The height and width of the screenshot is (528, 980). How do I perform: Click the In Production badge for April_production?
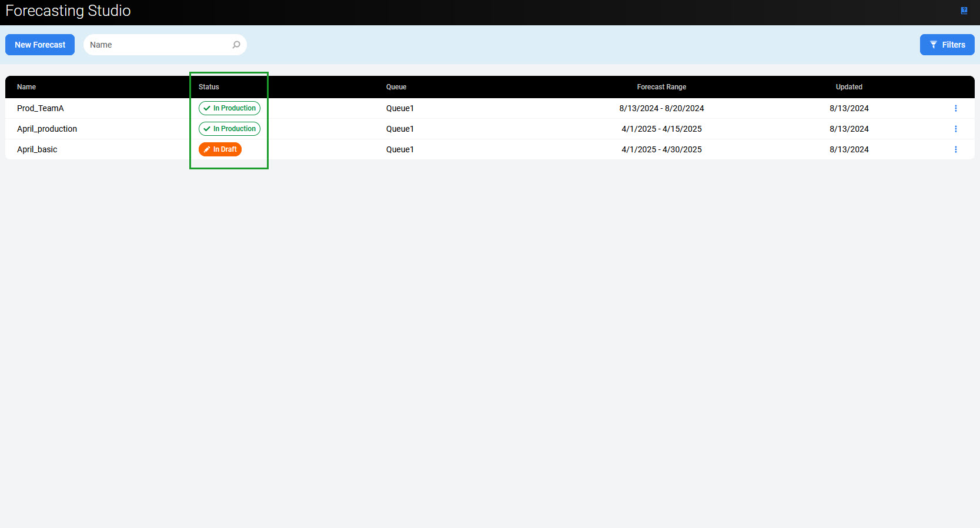click(229, 129)
